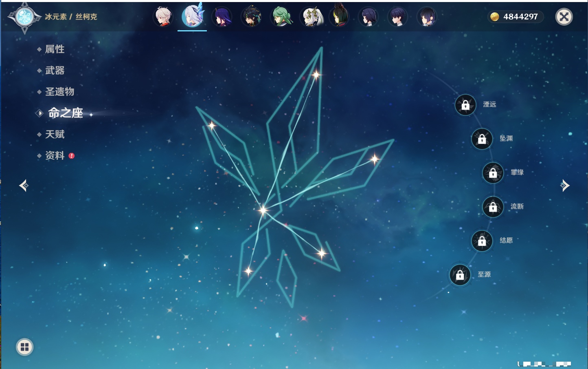Click the locked 流断 constellation node
The image size is (588, 369).
493,207
